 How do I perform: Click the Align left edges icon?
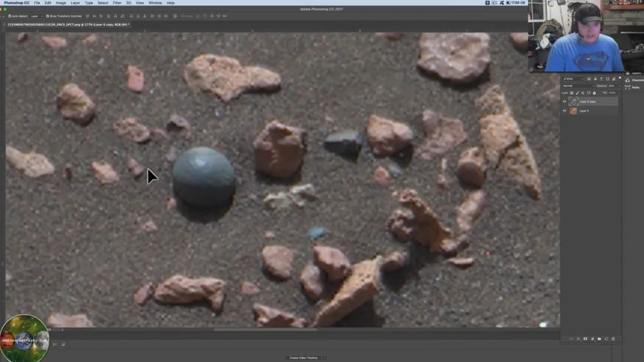[108, 16]
